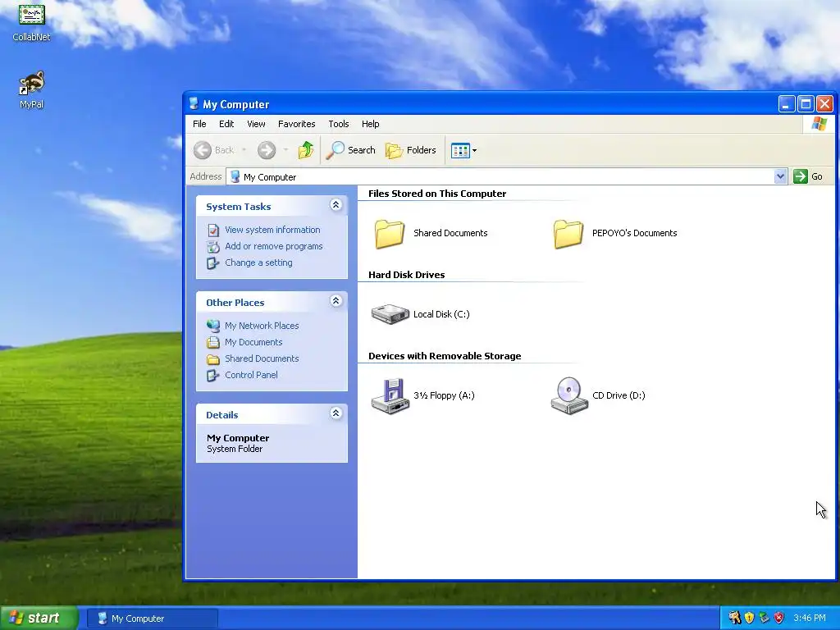This screenshot has height=630, width=840.
Task: Open the CollabNet desktop icon
Action: coord(32,21)
